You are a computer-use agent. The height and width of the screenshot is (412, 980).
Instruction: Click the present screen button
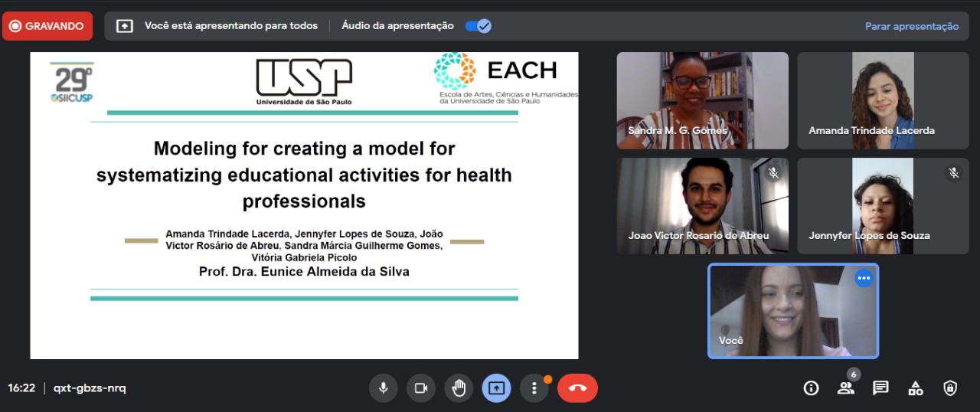(x=496, y=388)
